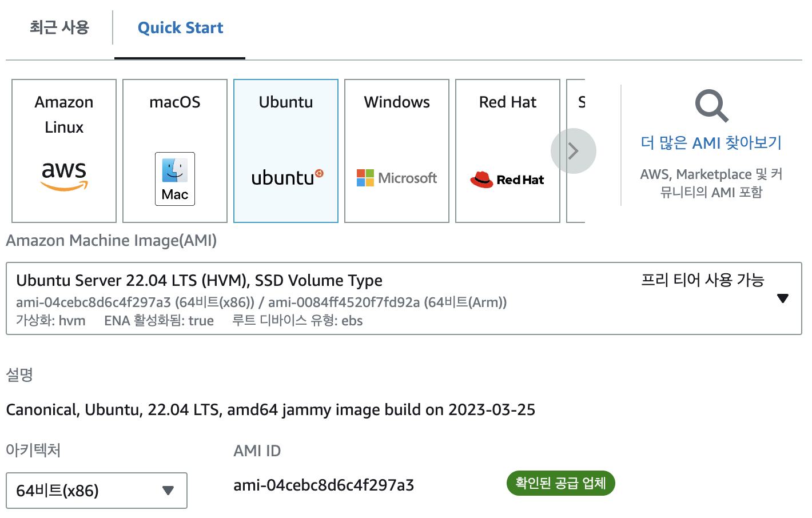The width and height of the screenshot is (812, 518).
Task: Choose the Red Hat AMI card
Action: tap(508, 151)
